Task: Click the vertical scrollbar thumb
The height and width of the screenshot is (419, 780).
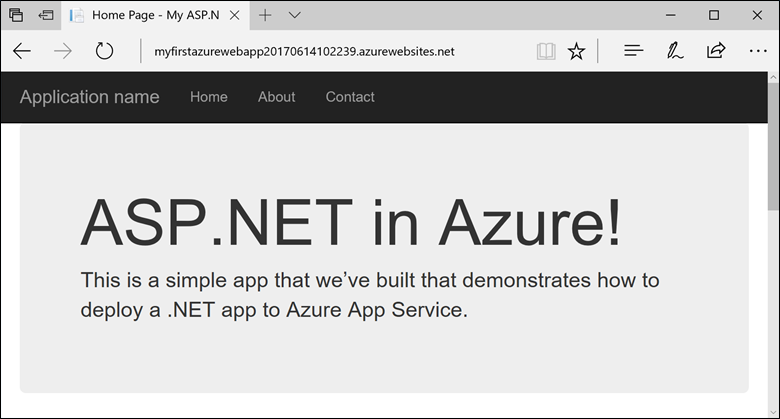Action: (773, 147)
